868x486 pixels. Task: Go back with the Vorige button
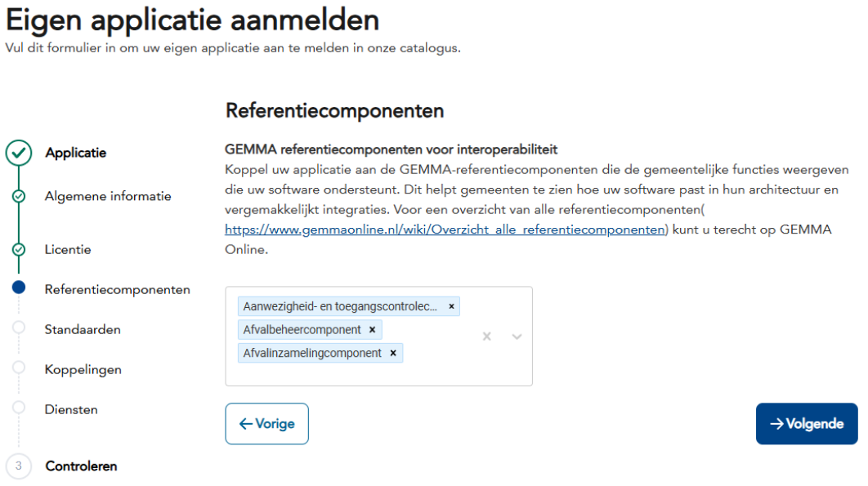[266, 424]
